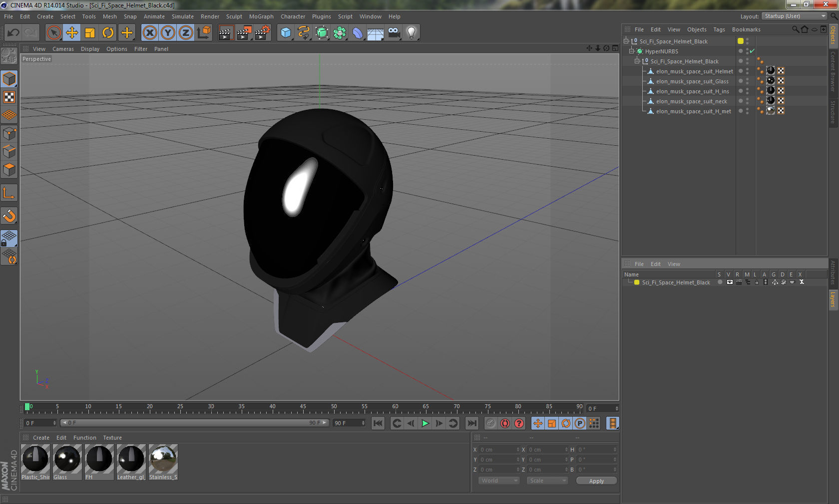This screenshot has width=839, height=504.
Task: Click Record Active Objects button
Action: point(491,423)
